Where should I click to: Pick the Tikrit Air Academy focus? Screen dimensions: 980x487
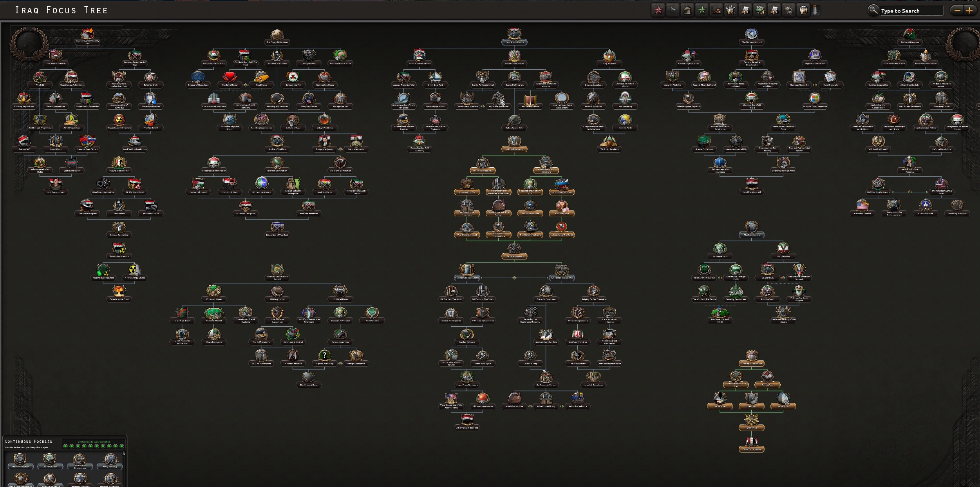[x=609, y=143]
